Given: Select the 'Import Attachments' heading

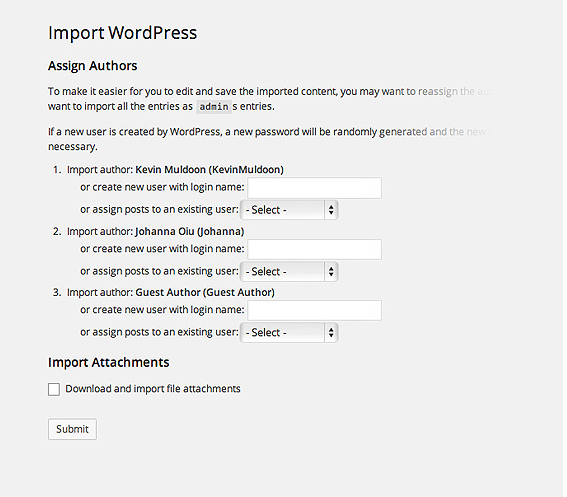Looking at the screenshot, I should 108,362.
